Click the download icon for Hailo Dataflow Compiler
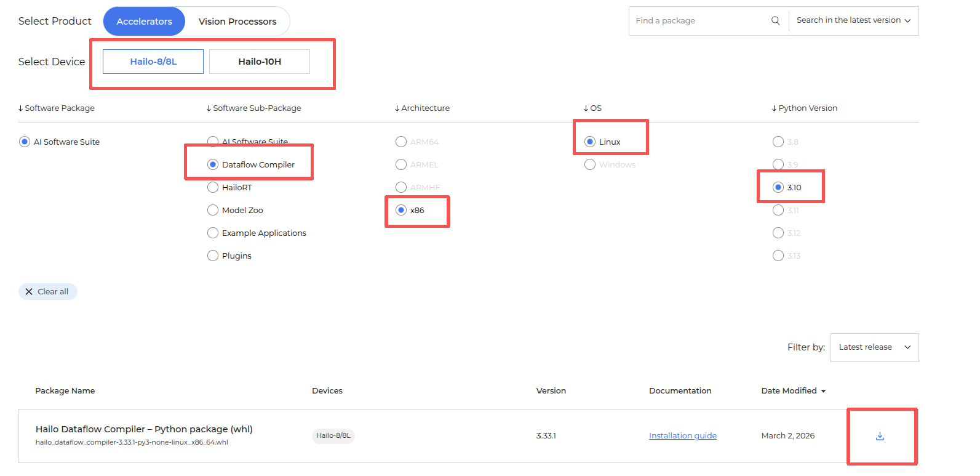The height and width of the screenshot is (476, 980). point(880,436)
